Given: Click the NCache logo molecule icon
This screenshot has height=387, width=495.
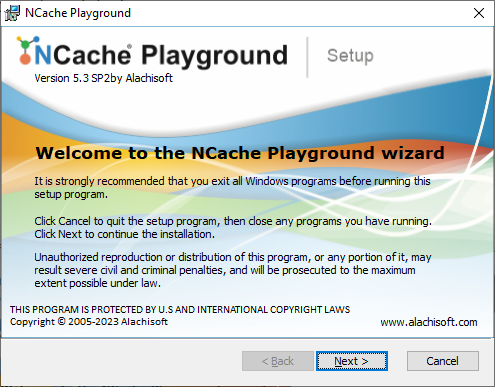Looking at the screenshot, I should 27,50.
